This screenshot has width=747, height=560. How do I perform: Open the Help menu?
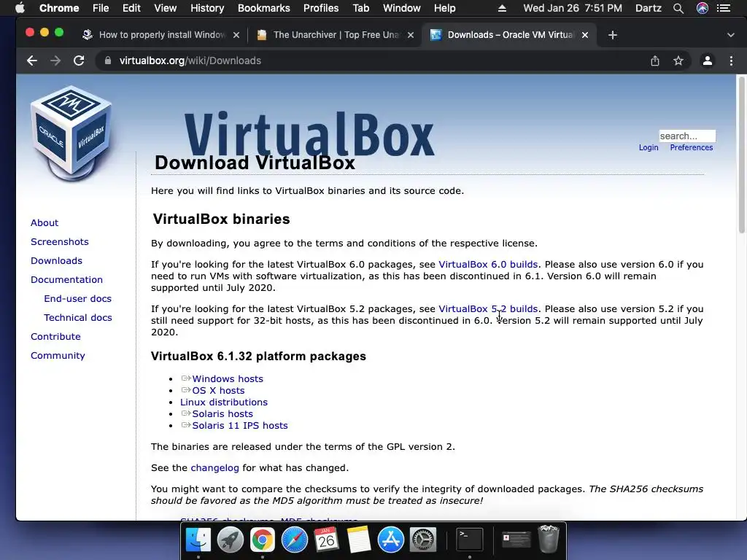point(444,8)
